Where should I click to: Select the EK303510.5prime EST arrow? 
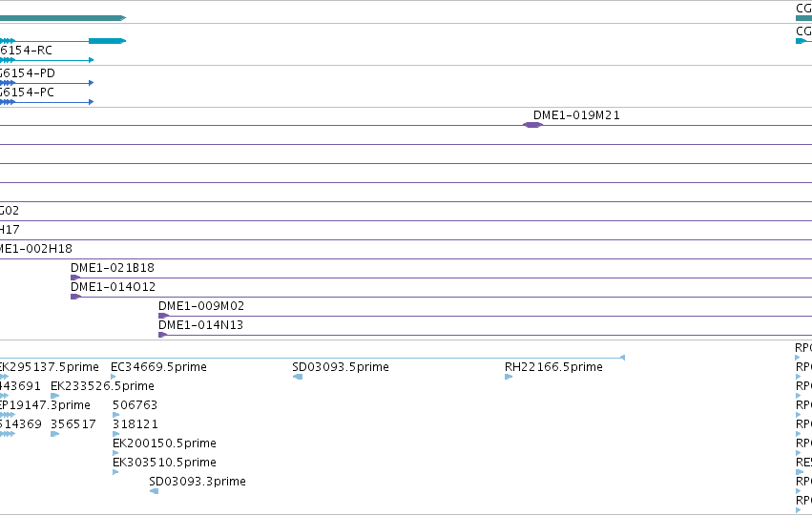coord(115,472)
